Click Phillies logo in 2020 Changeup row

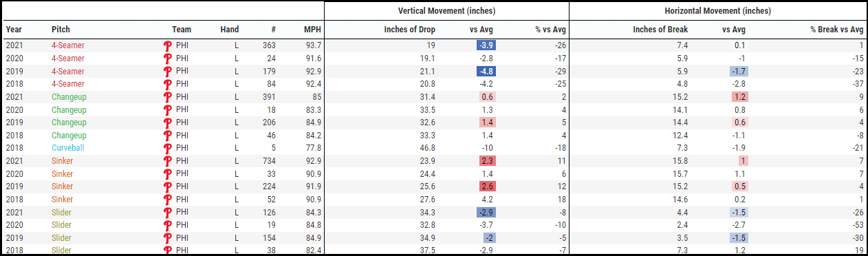[x=166, y=110]
